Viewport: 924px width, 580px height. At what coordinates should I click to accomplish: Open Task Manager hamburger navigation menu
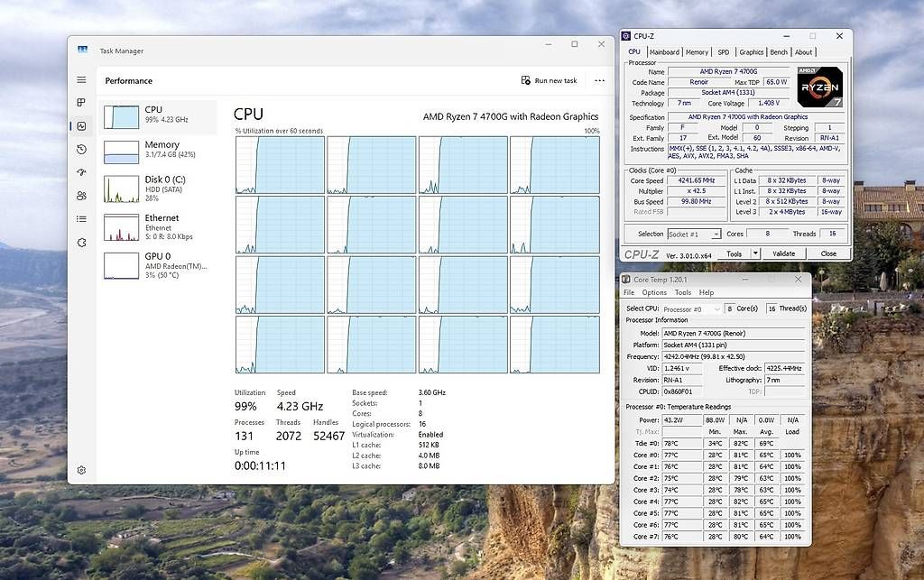coord(81,80)
